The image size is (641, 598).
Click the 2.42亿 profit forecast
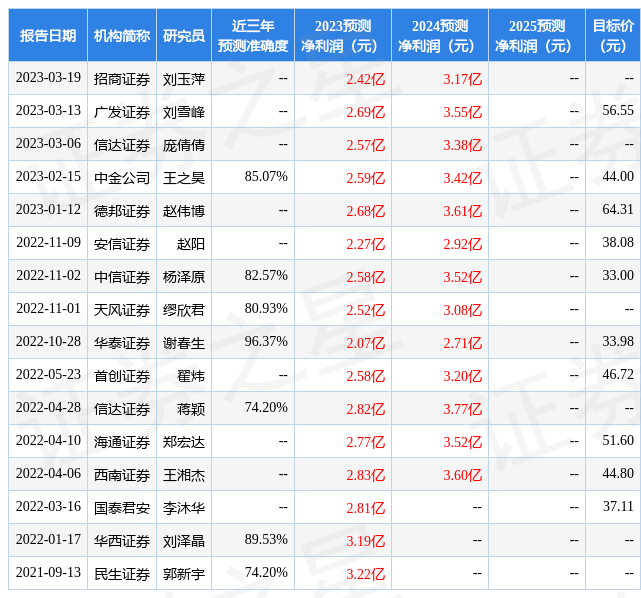point(365,79)
